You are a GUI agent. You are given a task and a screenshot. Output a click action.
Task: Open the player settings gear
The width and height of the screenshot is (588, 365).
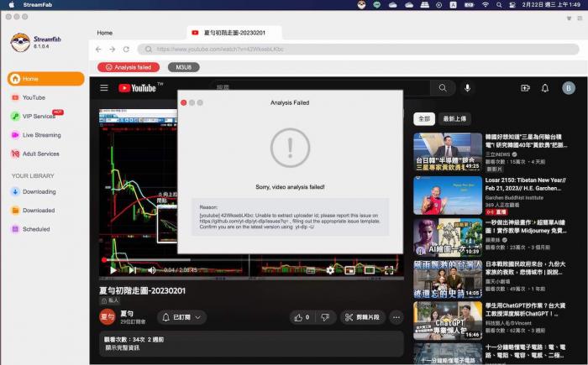coord(330,270)
